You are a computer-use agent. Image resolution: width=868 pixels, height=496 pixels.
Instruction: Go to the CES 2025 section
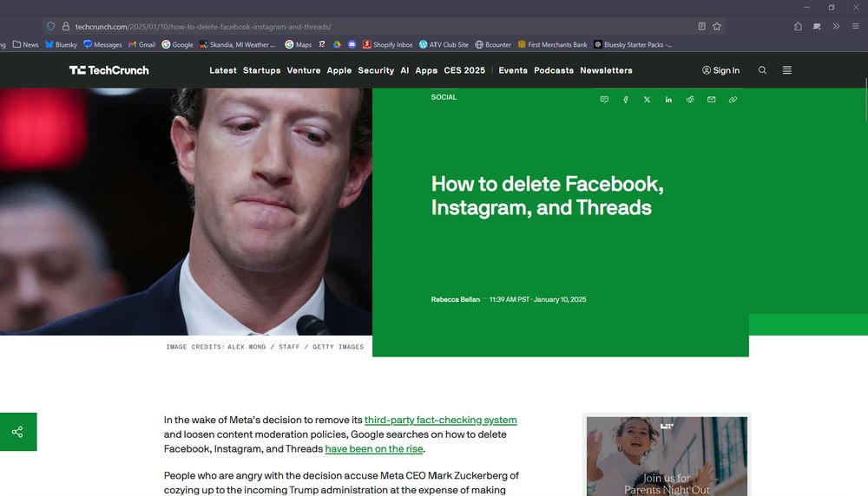(464, 70)
